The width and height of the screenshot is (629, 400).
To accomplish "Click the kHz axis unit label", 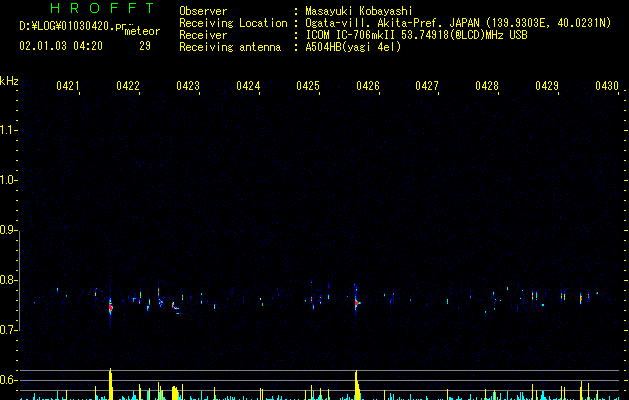I will pos(9,81).
